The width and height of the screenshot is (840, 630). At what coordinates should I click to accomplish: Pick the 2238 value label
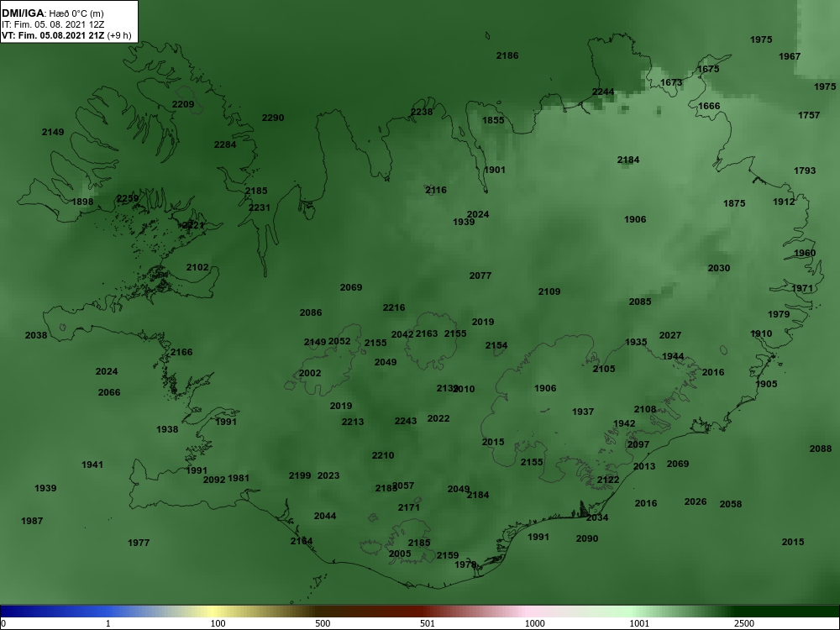pyautogui.click(x=422, y=112)
